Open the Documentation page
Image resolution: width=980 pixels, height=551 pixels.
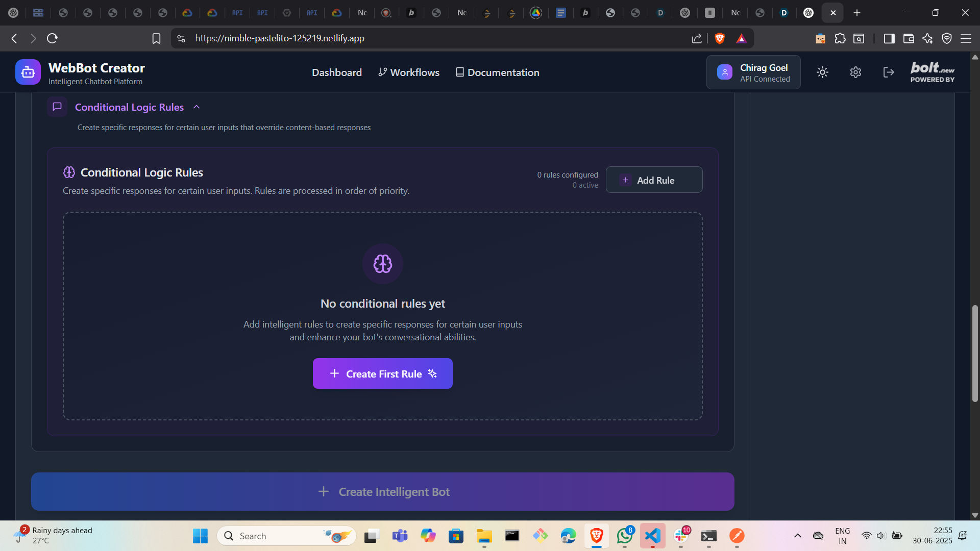coord(497,72)
